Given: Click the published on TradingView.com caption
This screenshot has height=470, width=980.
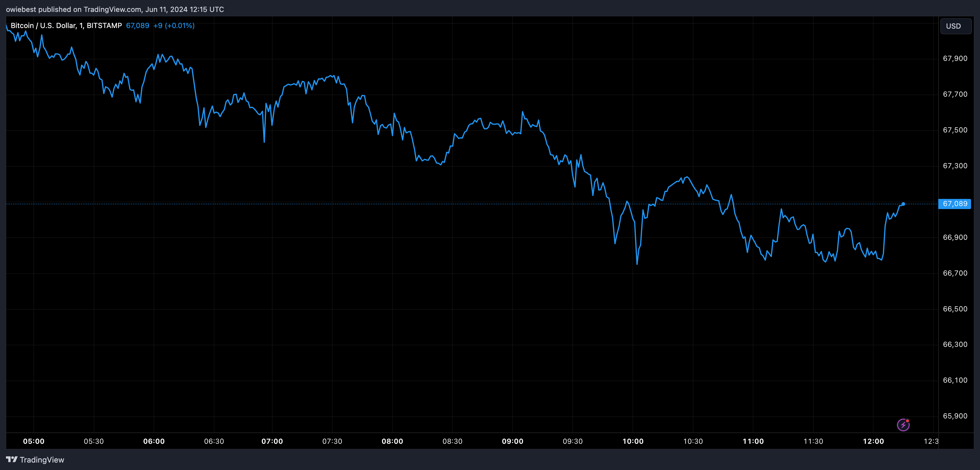Looking at the screenshot, I should [115, 9].
